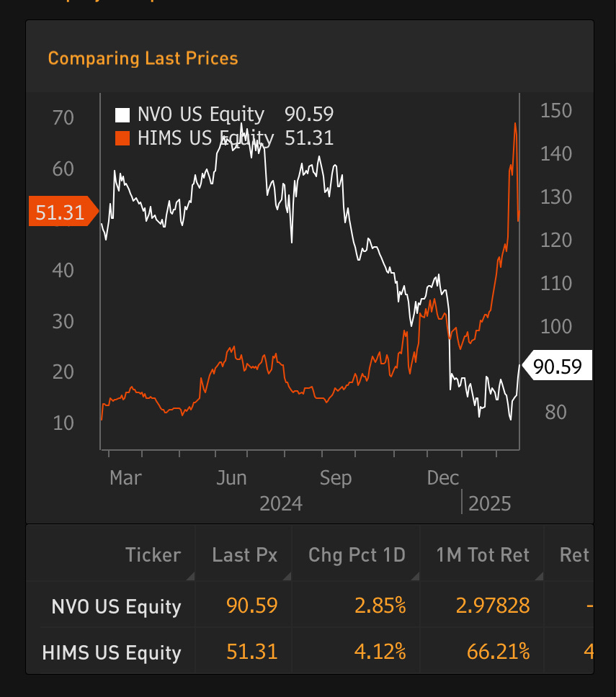Open the Ticker column corner triangle
This screenshot has height=697, width=616.
pyautogui.click(x=190, y=577)
